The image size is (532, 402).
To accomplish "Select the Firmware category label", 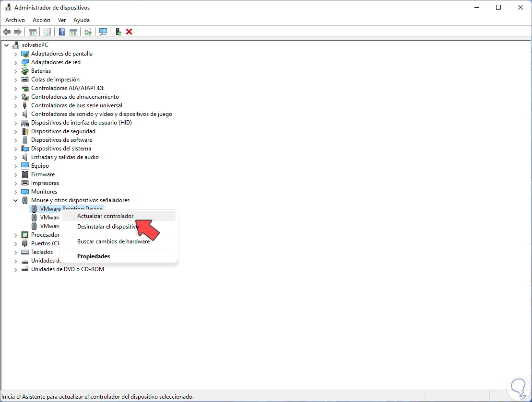I will (x=43, y=174).
